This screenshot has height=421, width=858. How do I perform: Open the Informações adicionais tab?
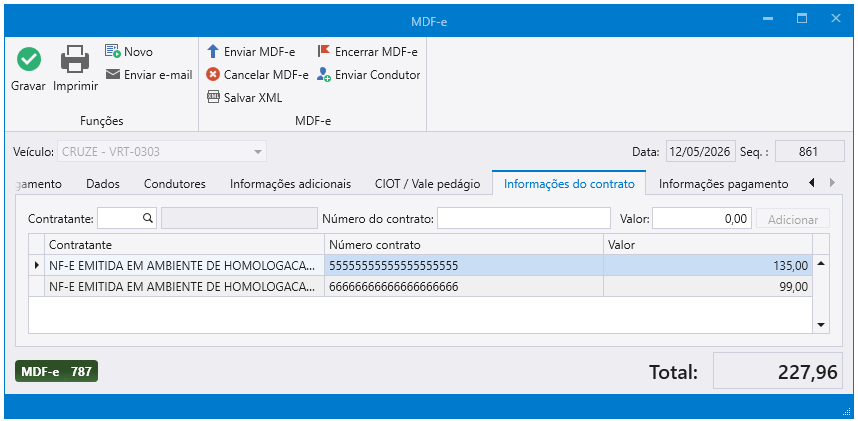[x=290, y=184]
